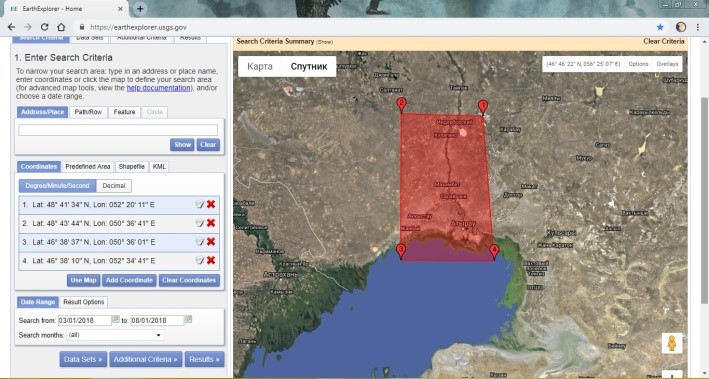
Task: Click the Add Coordinate button
Action: click(x=129, y=280)
